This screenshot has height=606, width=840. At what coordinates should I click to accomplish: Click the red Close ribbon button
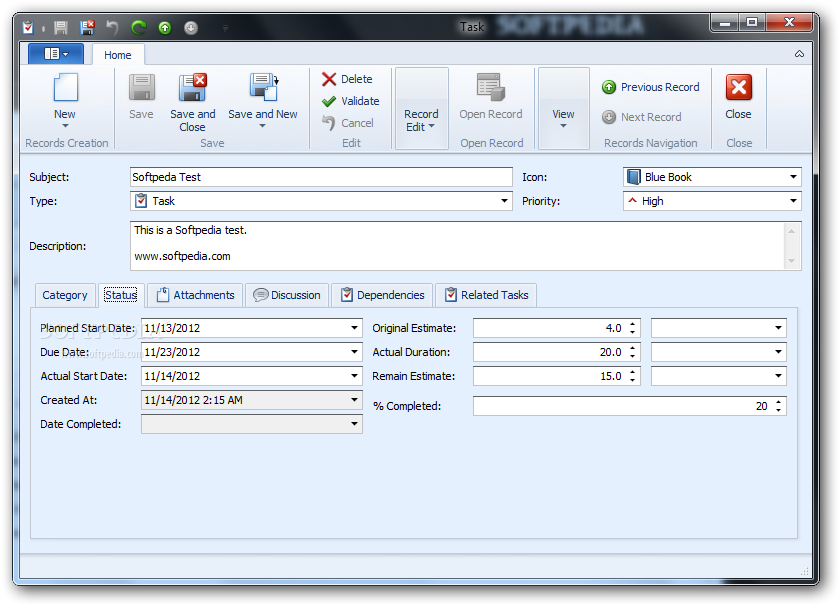point(739,96)
